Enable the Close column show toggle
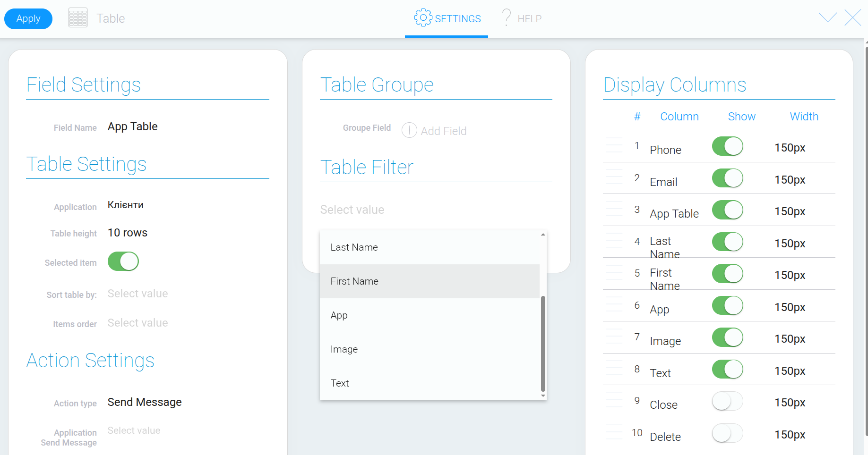The width and height of the screenshot is (868, 455). pyautogui.click(x=727, y=401)
